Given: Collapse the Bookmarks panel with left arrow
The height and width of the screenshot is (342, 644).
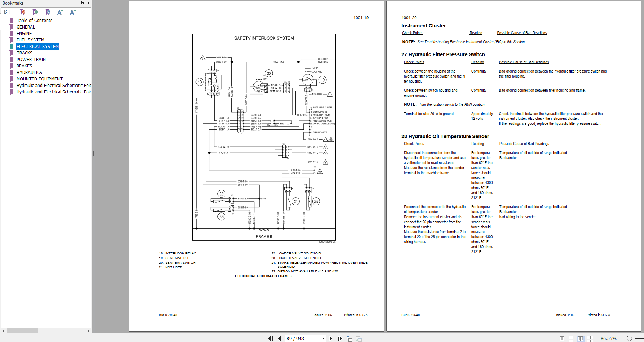Looking at the screenshot, I should (x=88, y=3).
